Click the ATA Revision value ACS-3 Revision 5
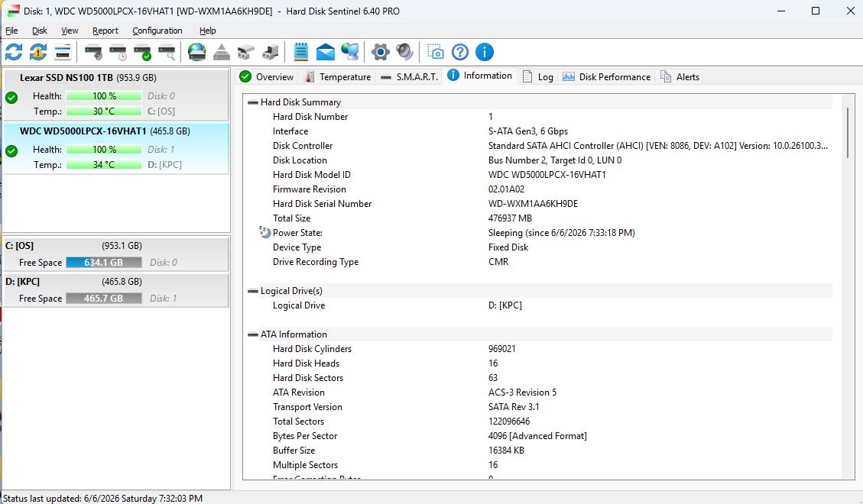Screen dimensions: 863x504 (x=522, y=393)
